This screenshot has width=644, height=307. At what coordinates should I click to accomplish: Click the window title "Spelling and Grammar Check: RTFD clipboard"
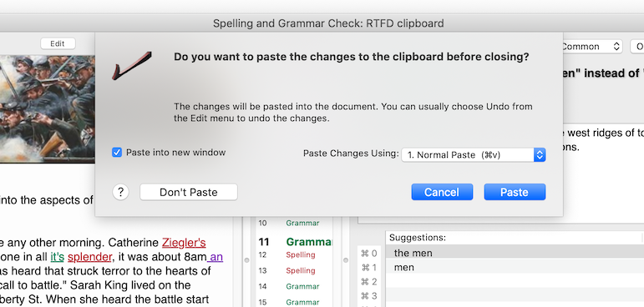[x=328, y=23]
